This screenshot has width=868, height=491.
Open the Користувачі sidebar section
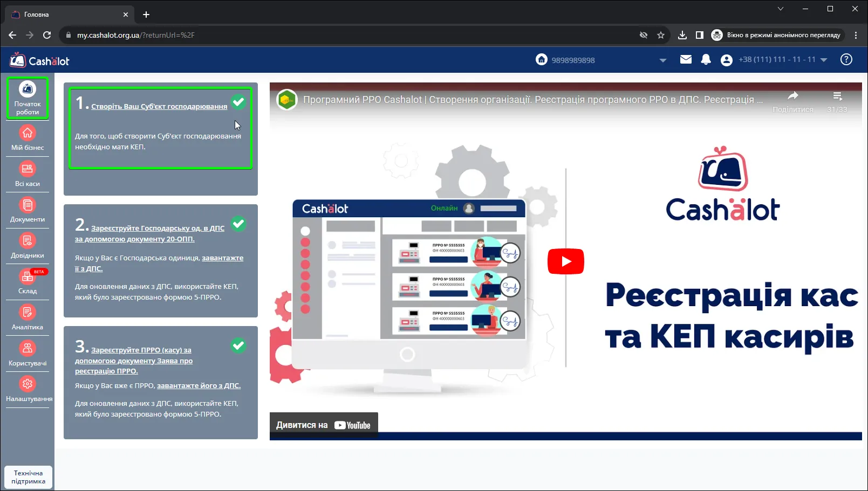(x=28, y=354)
